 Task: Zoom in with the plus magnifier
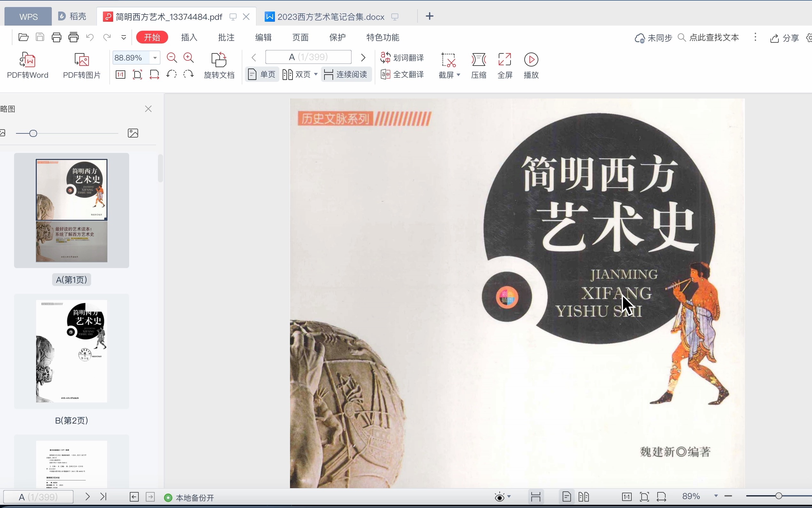(189, 58)
